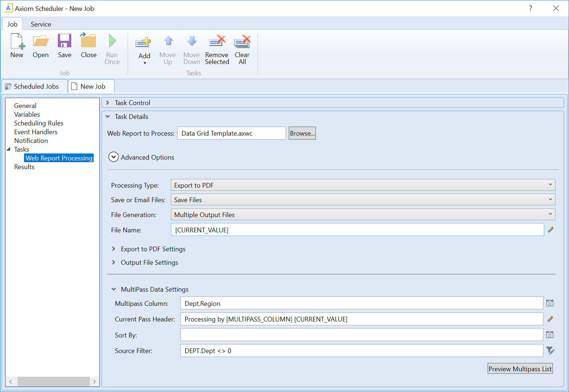Click the Add task icon
This screenshot has width=569, height=392.
click(144, 43)
